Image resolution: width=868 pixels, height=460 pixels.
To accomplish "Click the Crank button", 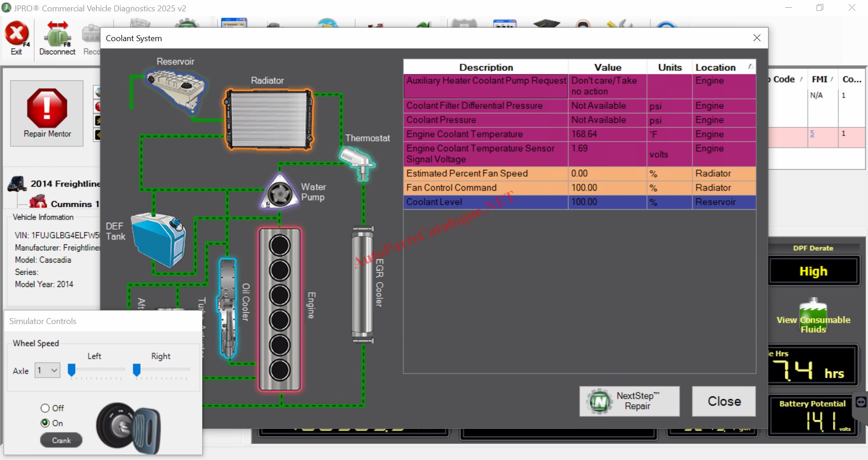I will point(61,440).
